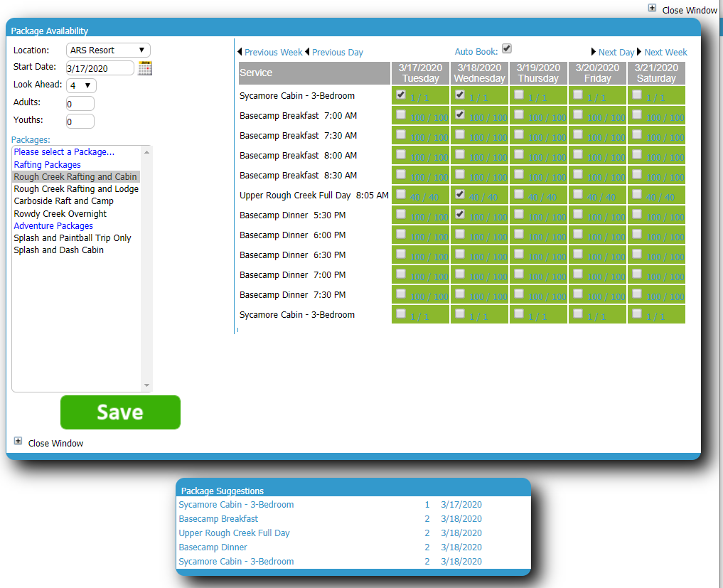
Task: Select Carboside Raft and Camp package
Action: pyautogui.click(x=64, y=201)
